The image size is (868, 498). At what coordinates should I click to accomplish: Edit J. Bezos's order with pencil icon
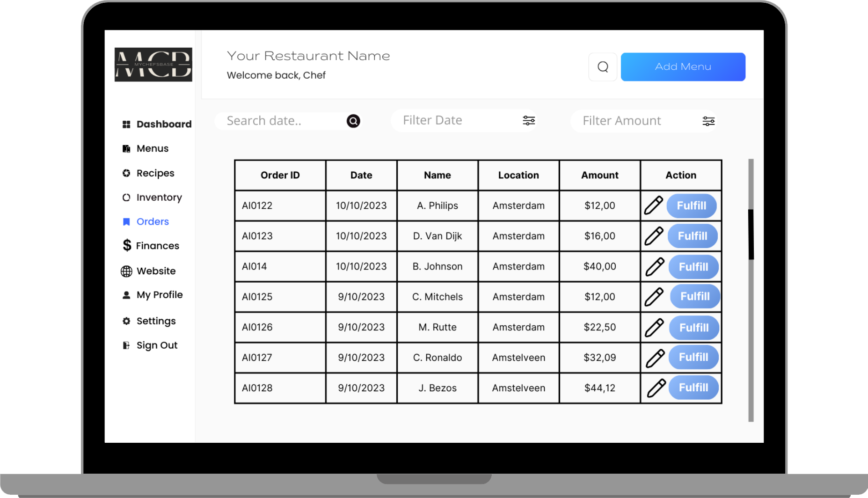click(656, 388)
